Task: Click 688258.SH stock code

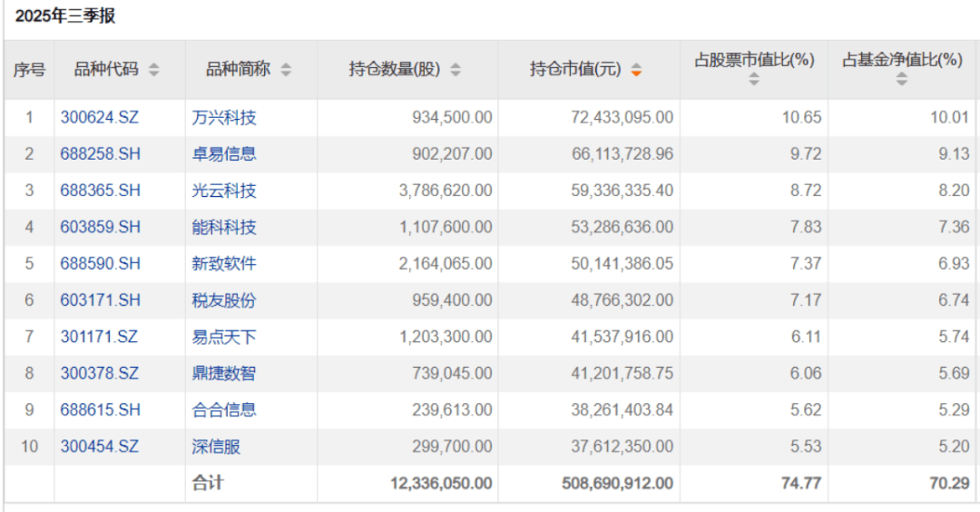Action: [x=101, y=153]
